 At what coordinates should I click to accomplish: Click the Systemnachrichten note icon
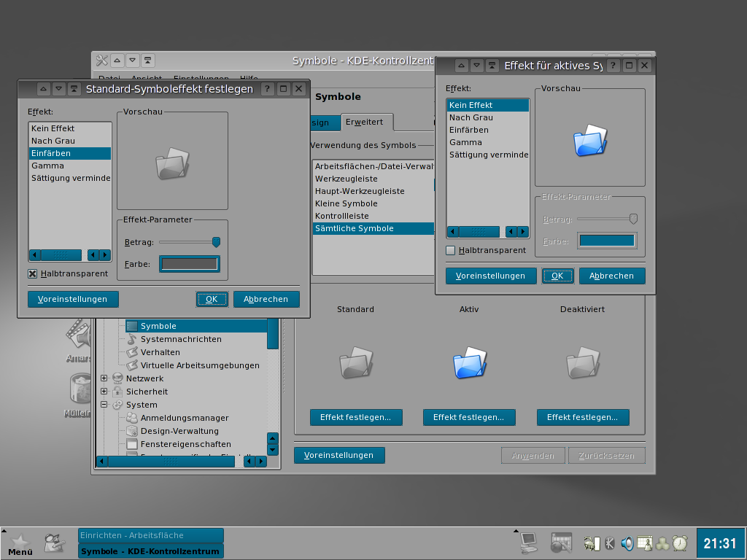click(x=132, y=339)
